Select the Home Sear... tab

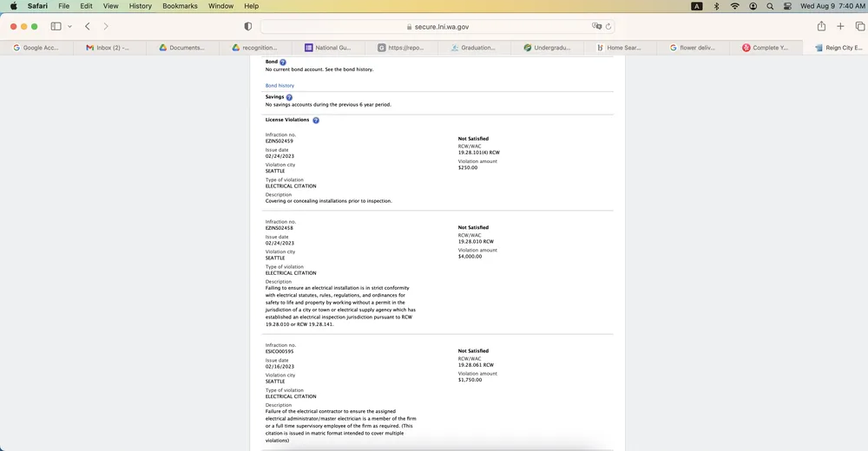620,48
